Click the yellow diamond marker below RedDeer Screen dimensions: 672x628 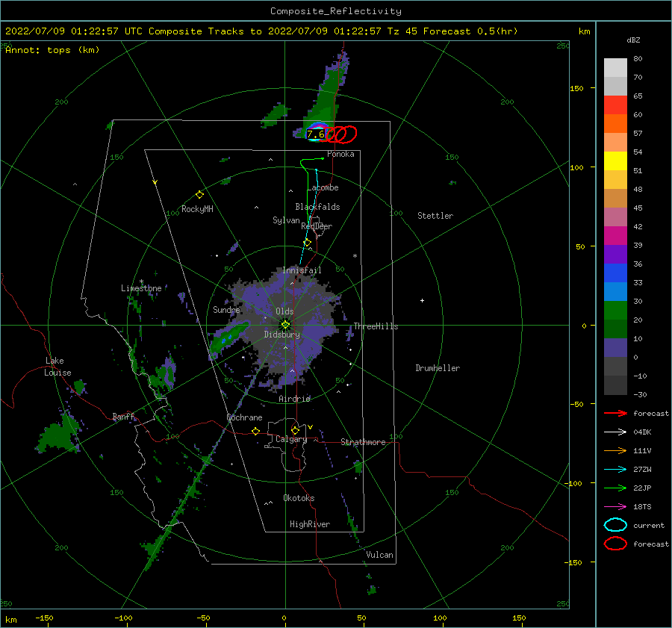coord(308,243)
